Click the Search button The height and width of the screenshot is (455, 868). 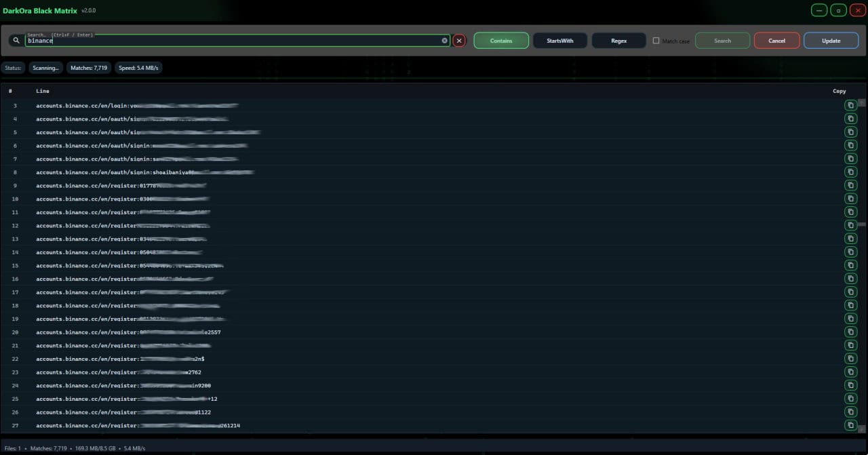(722, 40)
